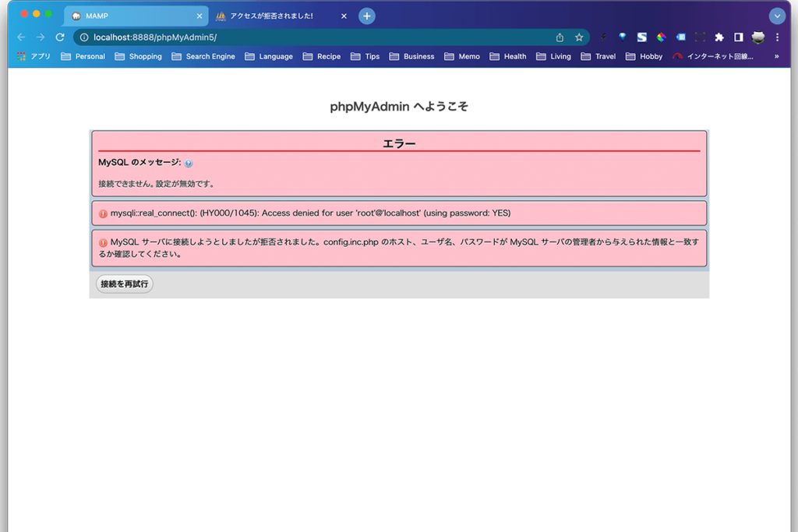Click the error icon beside mysqli::real_connect message
Screen dimensions: 798x532
pos(103,213)
